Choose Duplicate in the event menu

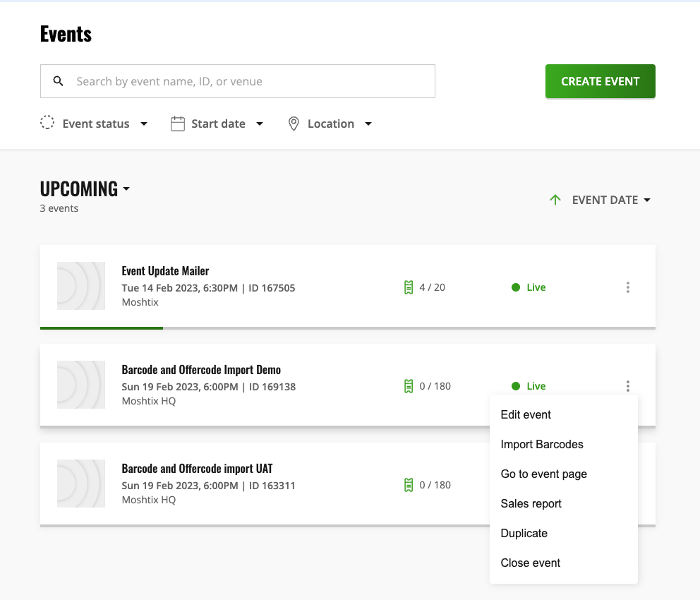tap(524, 533)
